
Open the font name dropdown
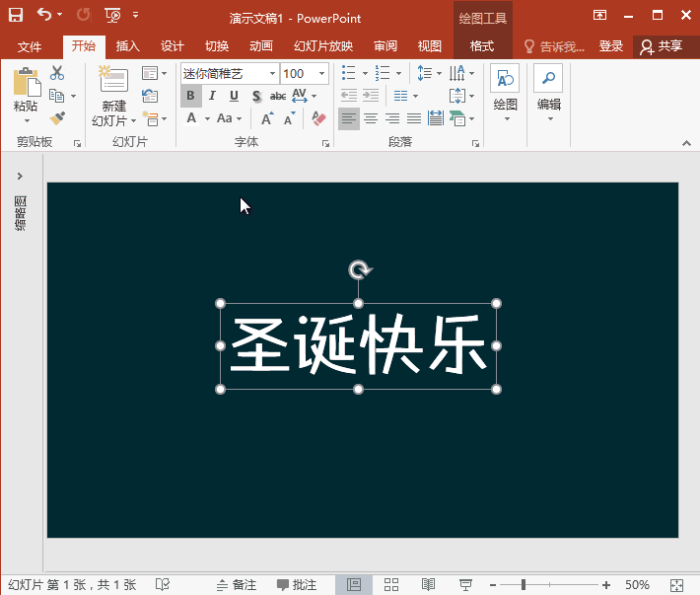tap(272, 73)
